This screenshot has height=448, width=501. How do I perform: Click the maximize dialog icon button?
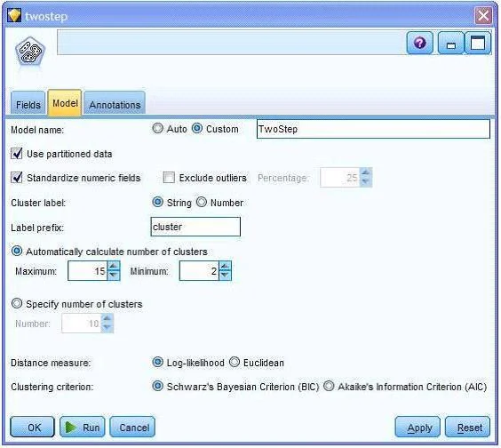tap(478, 43)
